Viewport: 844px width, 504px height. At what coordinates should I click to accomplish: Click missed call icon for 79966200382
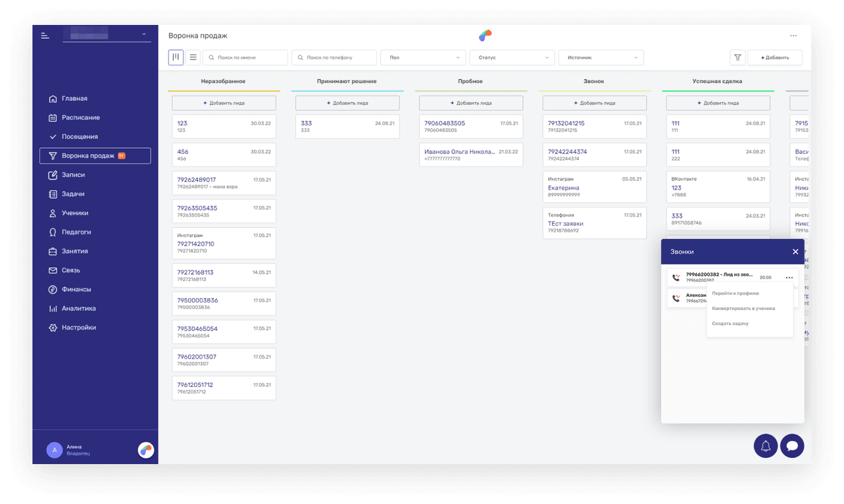click(x=676, y=278)
